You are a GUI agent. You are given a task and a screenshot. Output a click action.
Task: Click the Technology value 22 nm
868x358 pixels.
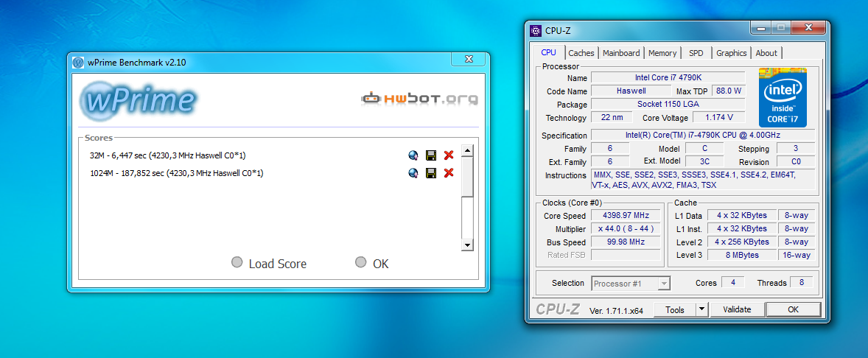tap(611, 117)
